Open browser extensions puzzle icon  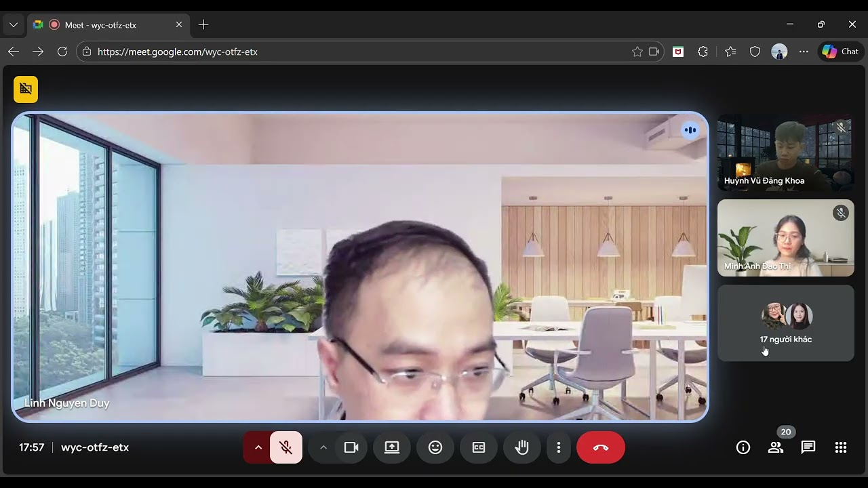pyautogui.click(x=703, y=52)
